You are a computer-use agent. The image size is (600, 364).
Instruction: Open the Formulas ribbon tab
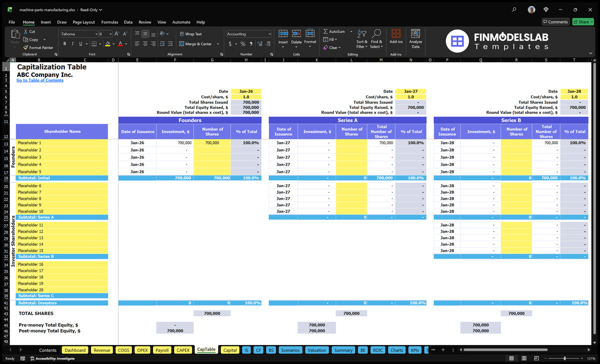pyautogui.click(x=109, y=22)
